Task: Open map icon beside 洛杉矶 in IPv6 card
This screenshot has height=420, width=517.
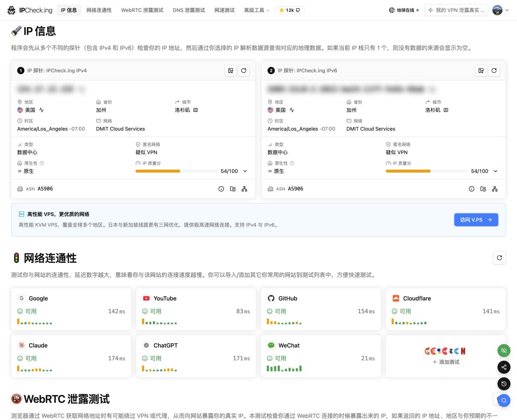Action: tap(446, 110)
